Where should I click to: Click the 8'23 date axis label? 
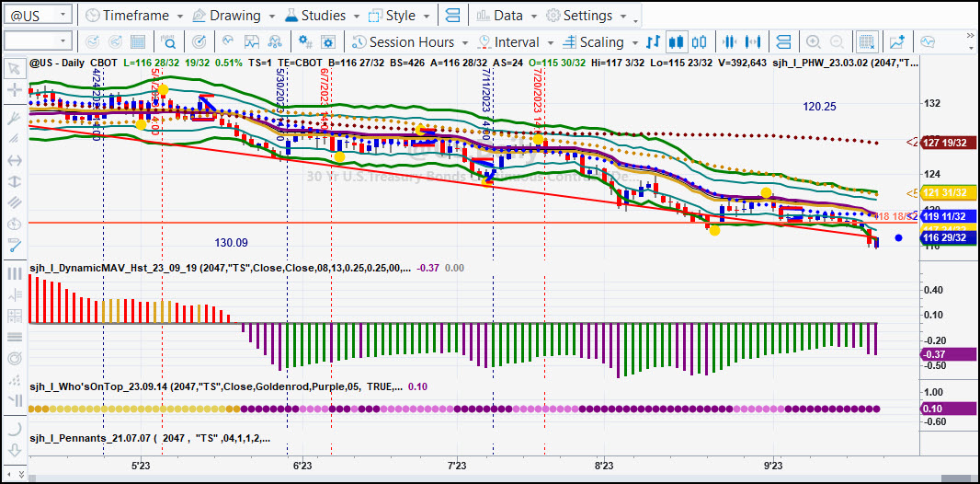tap(604, 466)
